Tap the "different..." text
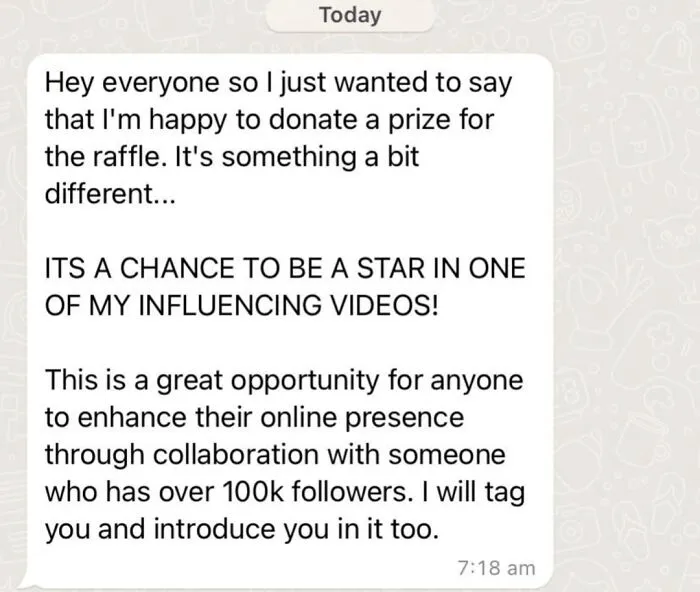This screenshot has width=700, height=592. 109,193
